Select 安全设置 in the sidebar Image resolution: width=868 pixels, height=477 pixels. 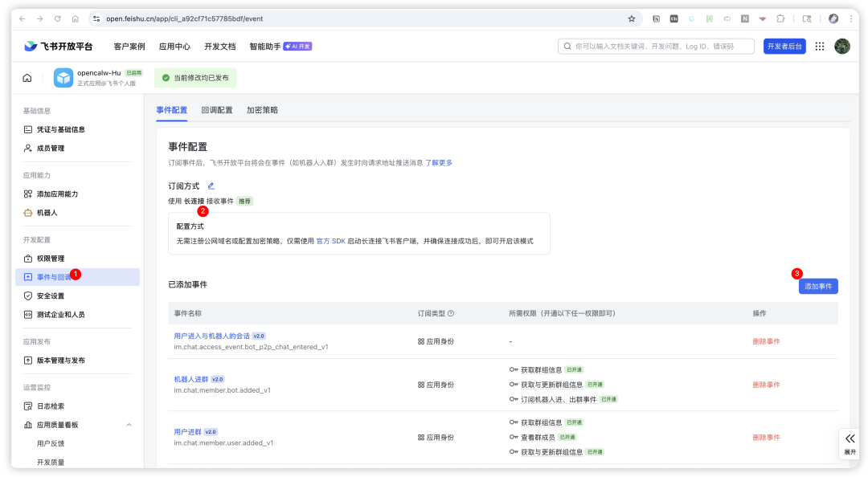(x=51, y=296)
